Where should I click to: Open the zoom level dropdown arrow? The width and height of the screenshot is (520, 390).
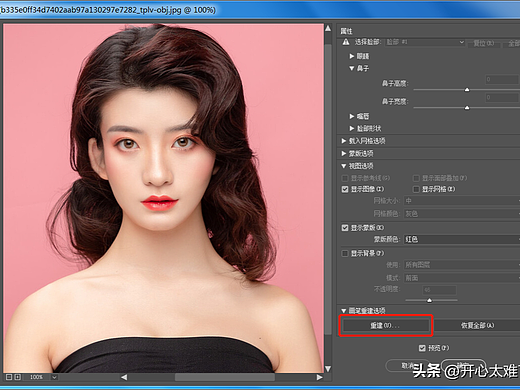(x=54, y=377)
